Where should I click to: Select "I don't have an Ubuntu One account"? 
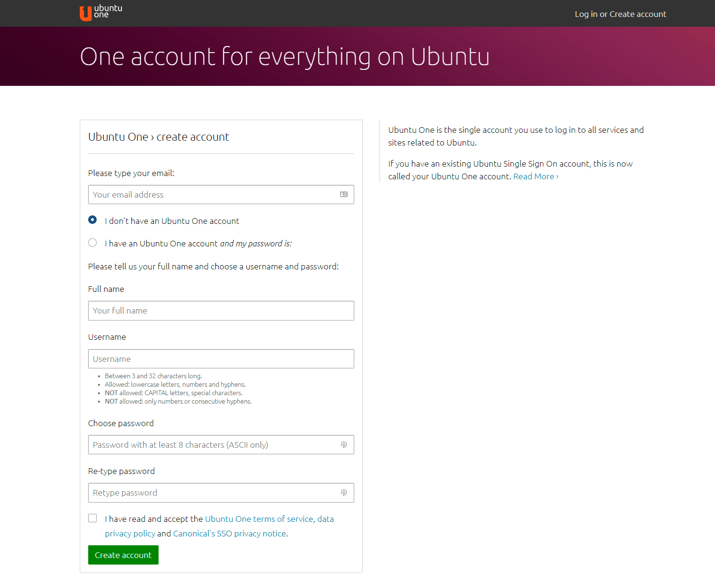93,220
